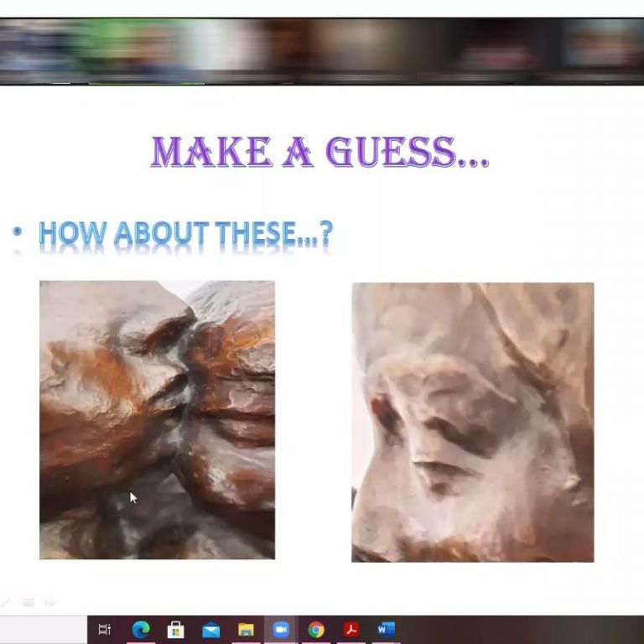The height and width of the screenshot is (644, 644).
Task: Open File Explorer from the taskbar
Action: [x=246, y=630]
